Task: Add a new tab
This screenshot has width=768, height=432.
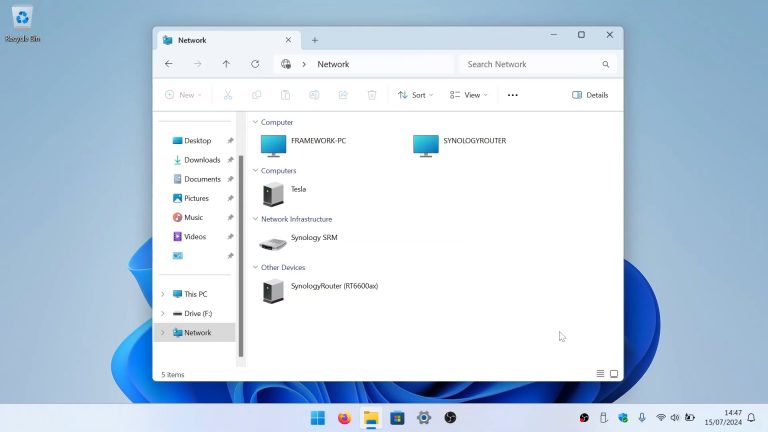Action: (x=315, y=40)
